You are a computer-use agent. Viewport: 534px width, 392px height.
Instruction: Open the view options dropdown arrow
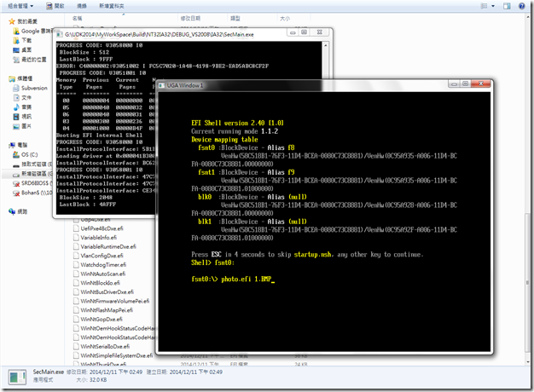[493, 6]
